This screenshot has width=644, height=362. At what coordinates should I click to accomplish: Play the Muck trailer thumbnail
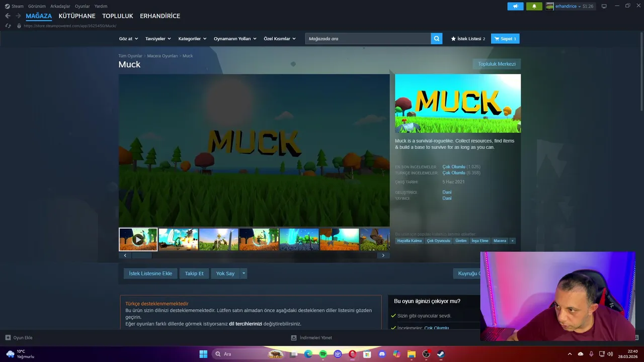pos(138,240)
